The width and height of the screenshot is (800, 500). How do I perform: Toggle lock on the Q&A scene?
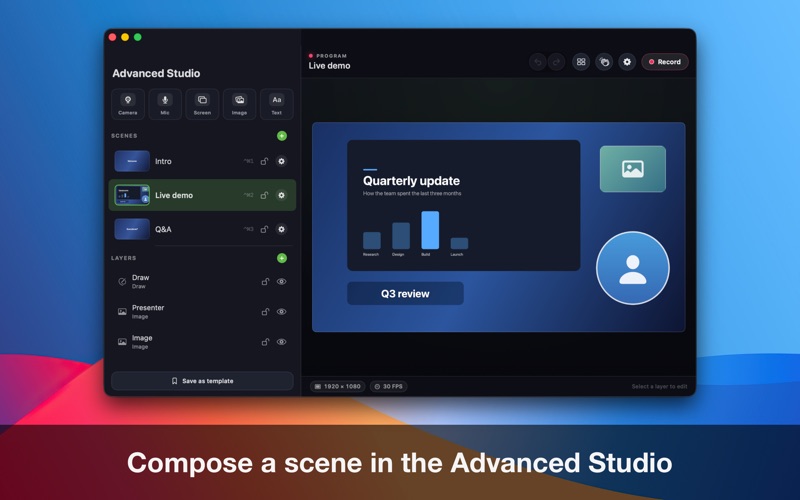264,230
